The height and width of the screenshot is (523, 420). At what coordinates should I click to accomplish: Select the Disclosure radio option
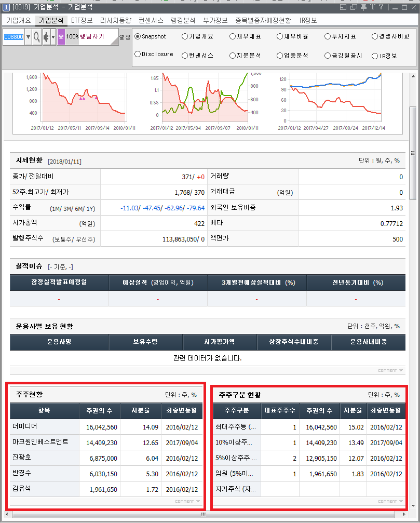tap(138, 54)
